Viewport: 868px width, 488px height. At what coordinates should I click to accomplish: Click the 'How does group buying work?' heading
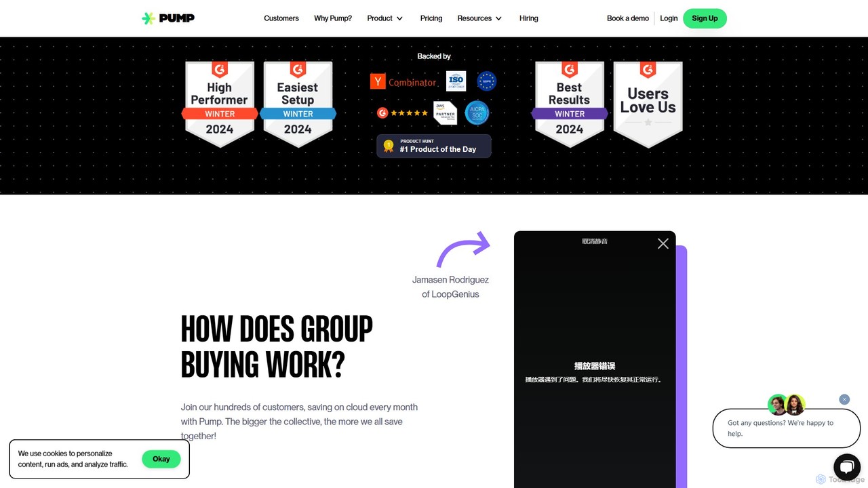[277, 347]
